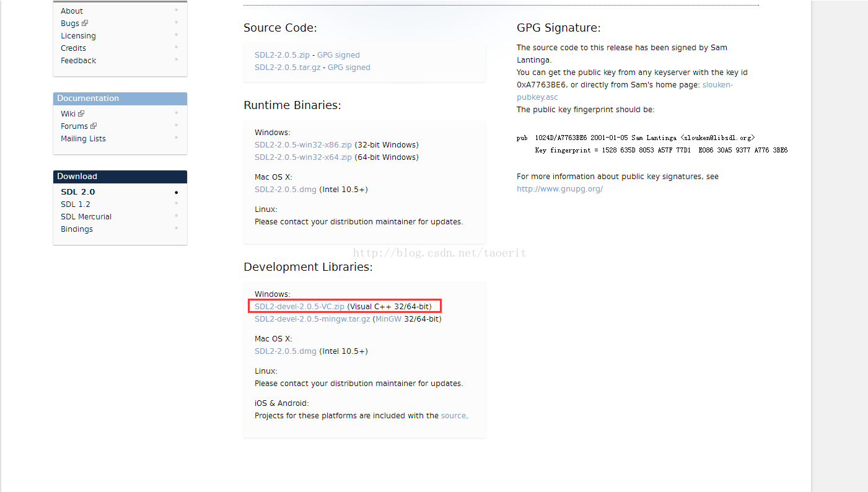Image resolution: width=868 pixels, height=492 pixels.
Task: Click the Key fingerprint line
Action: (x=661, y=151)
